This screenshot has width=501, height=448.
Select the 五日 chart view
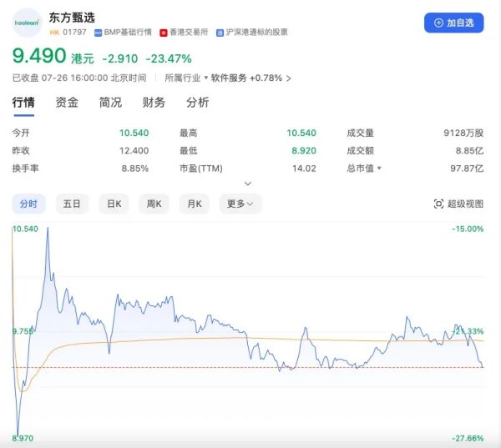click(x=72, y=204)
